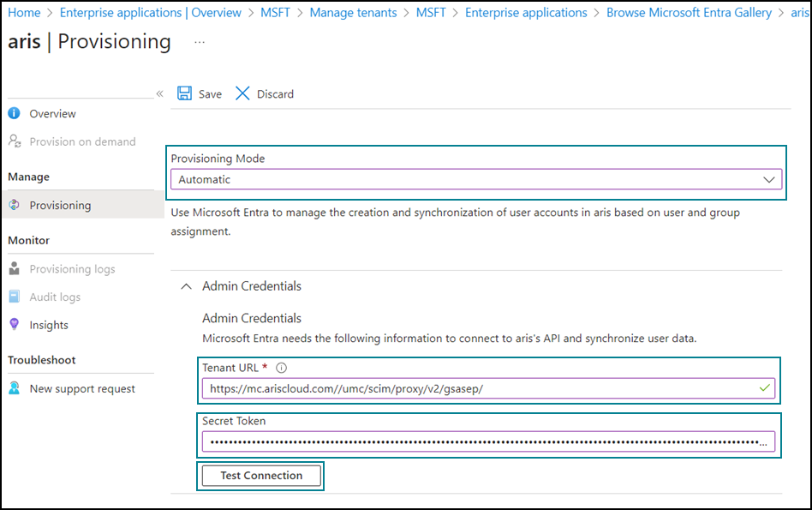Click the Test Connection button
Viewport: 812px width, 510px height.
[261, 475]
